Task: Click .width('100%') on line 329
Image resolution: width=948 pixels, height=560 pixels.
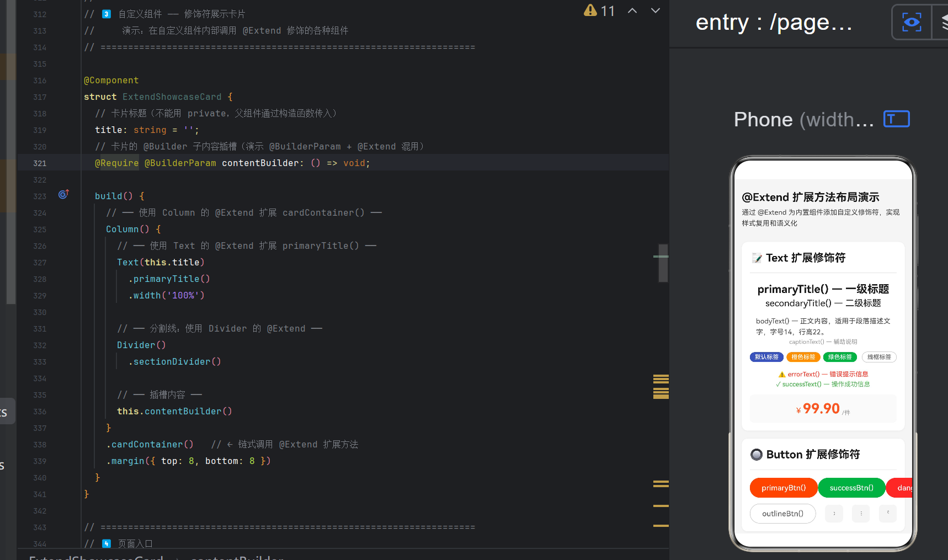Action: click(x=166, y=295)
